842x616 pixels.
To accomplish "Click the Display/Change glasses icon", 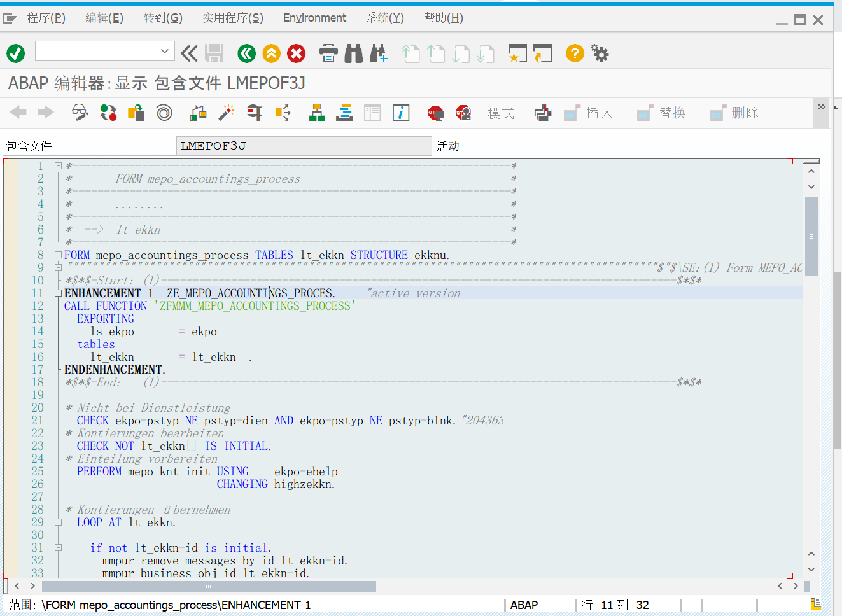I will [80, 113].
